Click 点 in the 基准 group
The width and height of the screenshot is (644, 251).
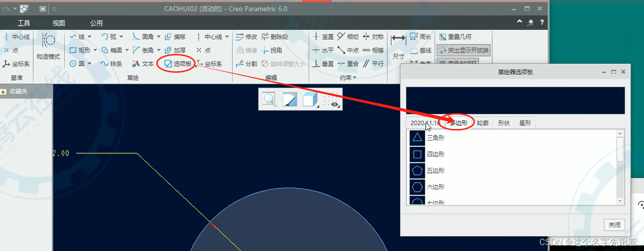point(11,50)
